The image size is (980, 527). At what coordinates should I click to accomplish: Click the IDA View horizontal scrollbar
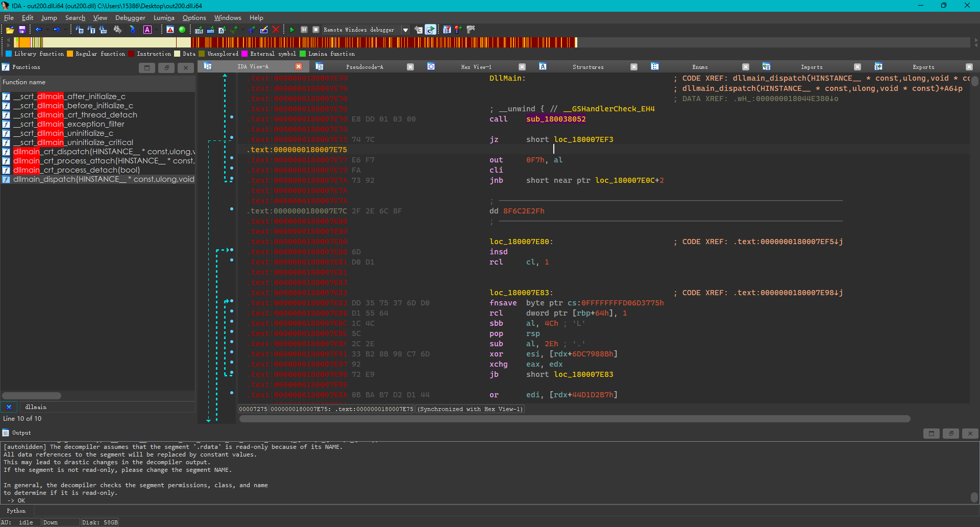pos(575,419)
